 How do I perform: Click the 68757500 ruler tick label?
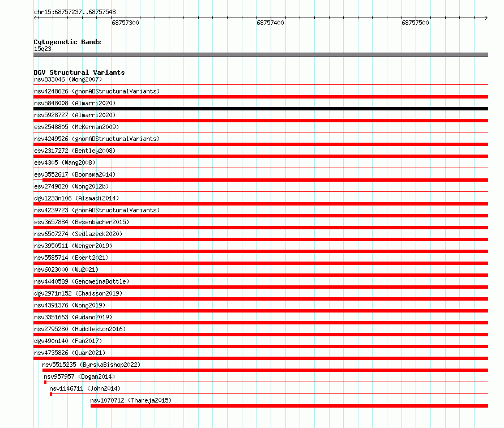[x=415, y=23]
